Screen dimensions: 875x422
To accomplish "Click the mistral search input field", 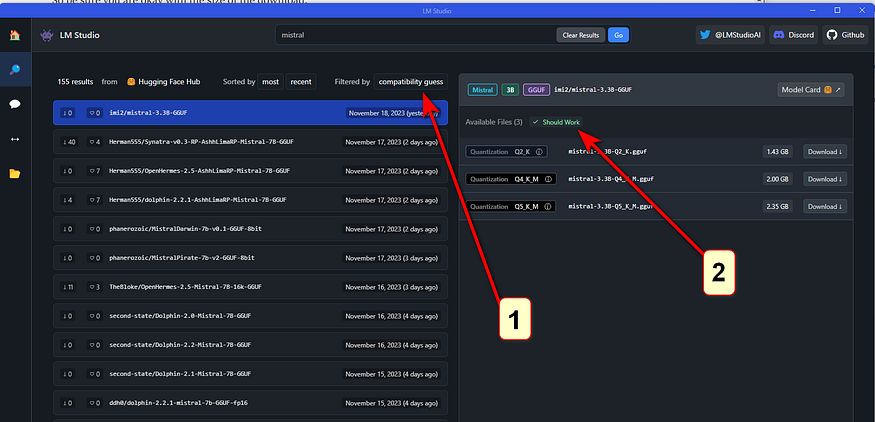I will 416,35.
